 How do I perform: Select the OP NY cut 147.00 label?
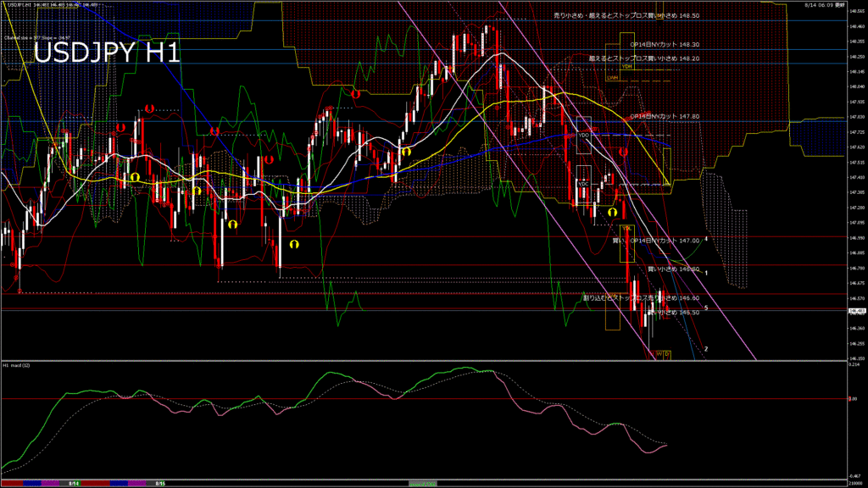pos(655,241)
